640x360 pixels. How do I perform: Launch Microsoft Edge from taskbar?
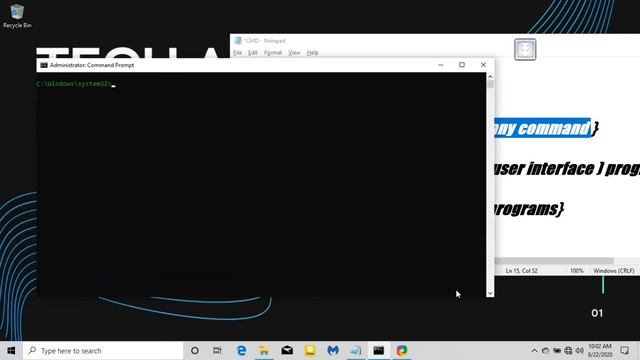[241, 351]
